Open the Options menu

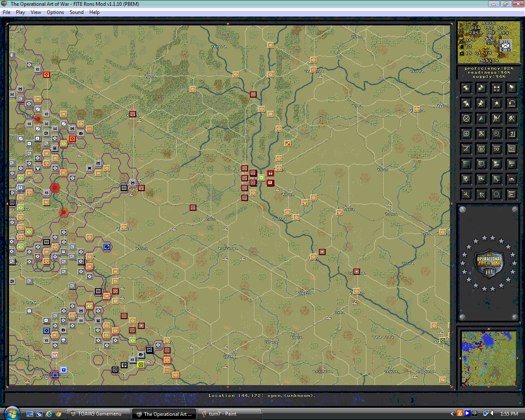(55, 12)
